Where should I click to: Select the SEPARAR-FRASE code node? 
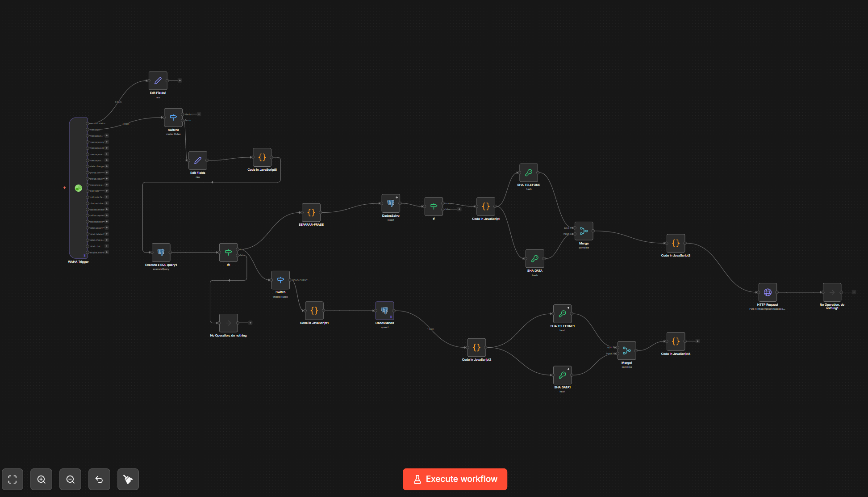click(311, 213)
